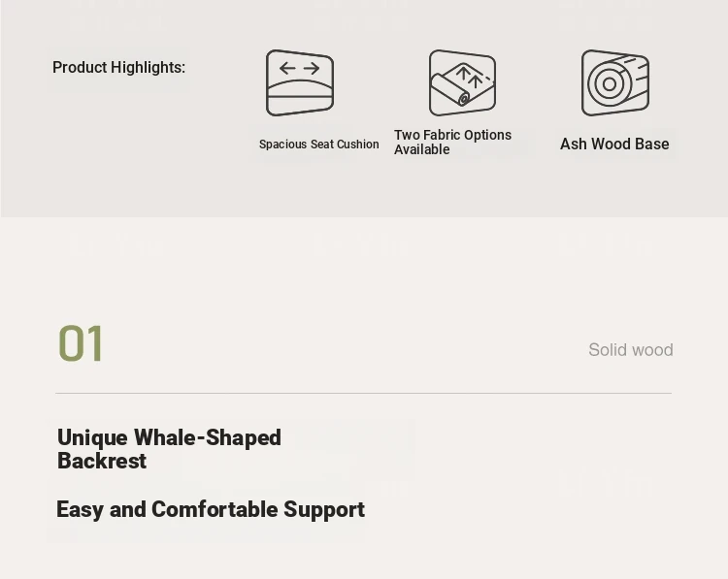Image resolution: width=728 pixels, height=579 pixels.
Task: Click 'Two Fabric Options Available' text
Action: pos(452,142)
